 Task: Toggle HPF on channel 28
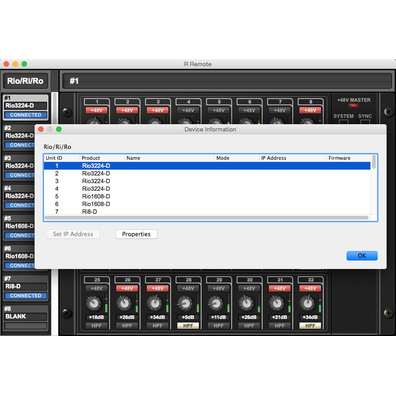point(188,326)
